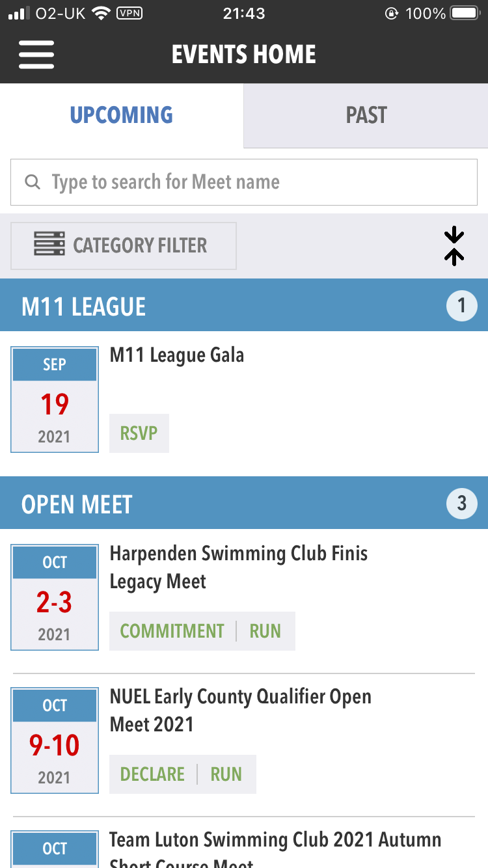
Task: Switch to the Past tab
Action: (x=366, y=116)
